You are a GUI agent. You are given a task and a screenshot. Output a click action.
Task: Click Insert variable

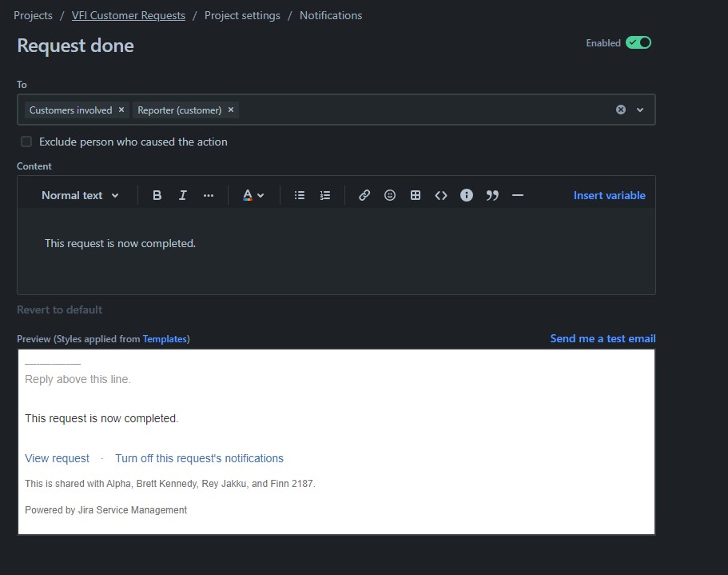pos(609,196)
